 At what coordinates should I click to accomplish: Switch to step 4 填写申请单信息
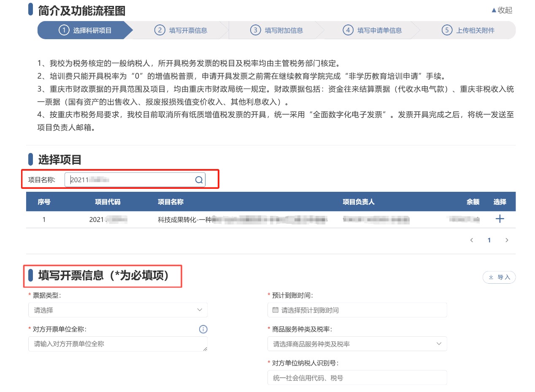[373, 30]
